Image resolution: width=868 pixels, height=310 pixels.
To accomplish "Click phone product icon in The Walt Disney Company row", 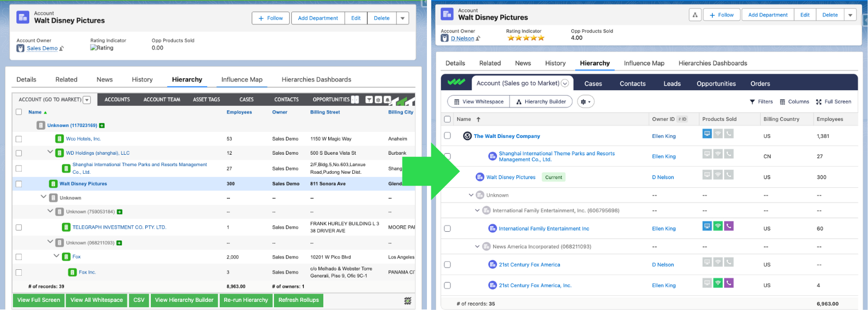I will click(729, 134).
